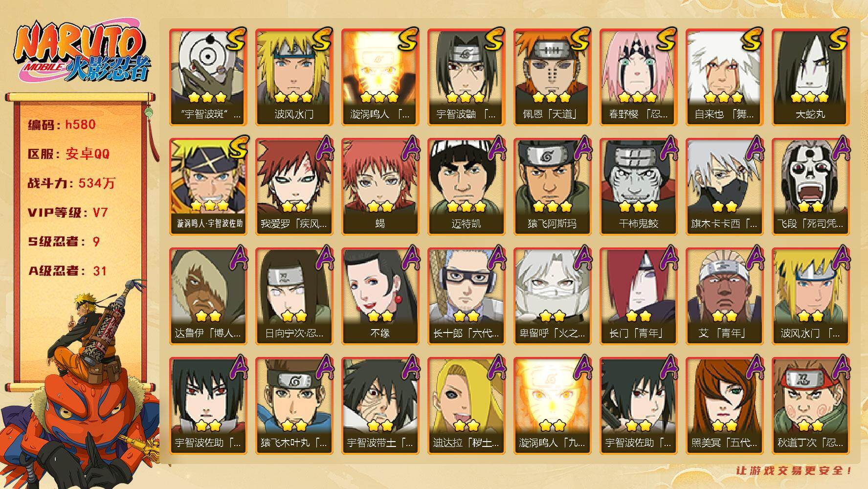Open the 长门「青年」portrait
Image resolution: width=868 pixels, height=489 pixels.
tap(639, 296)
